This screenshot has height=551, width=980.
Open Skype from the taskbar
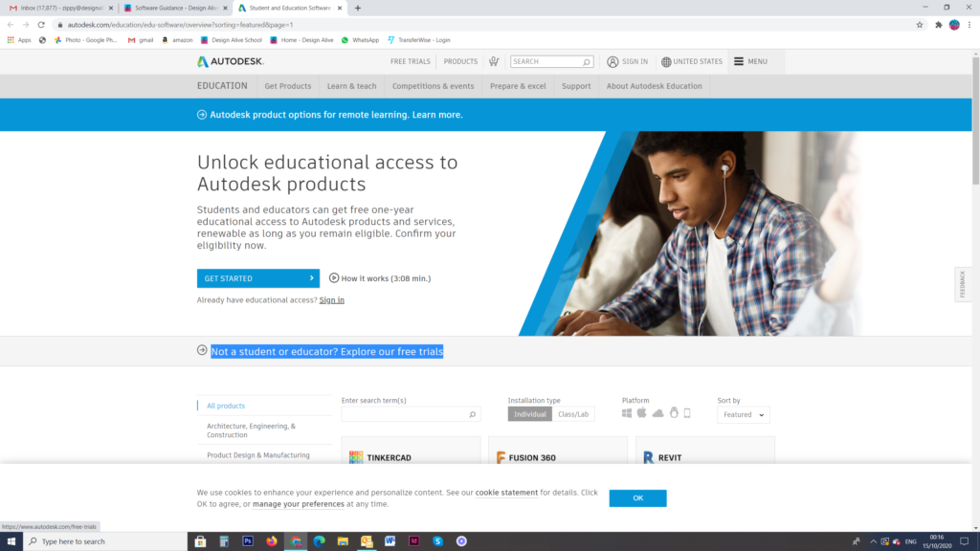click(437, 541)
